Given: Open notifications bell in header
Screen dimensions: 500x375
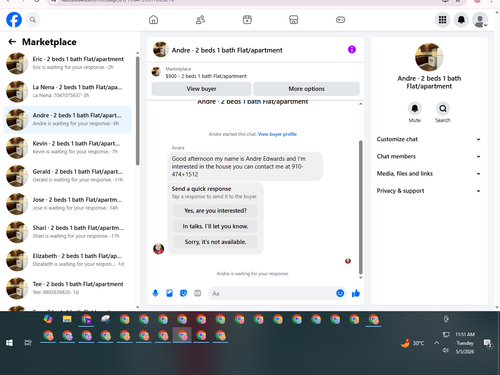Looking at the screenshot, I should tap(461, 20).
